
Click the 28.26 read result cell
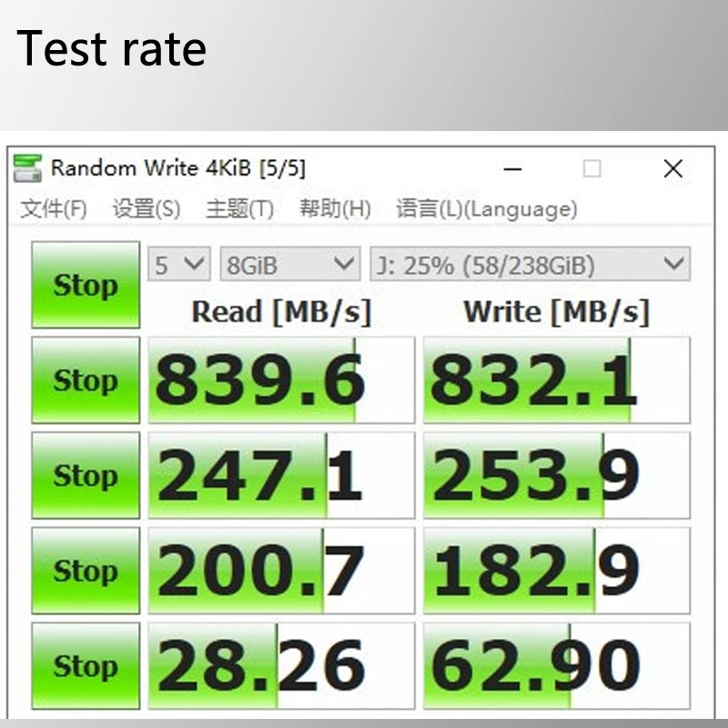(281, 666)
